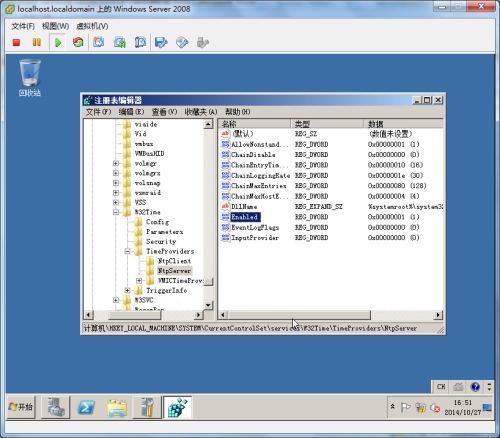Expand the volmgrx tree node
The height and width of the screenshot is (438, 500).
(116, 173)
